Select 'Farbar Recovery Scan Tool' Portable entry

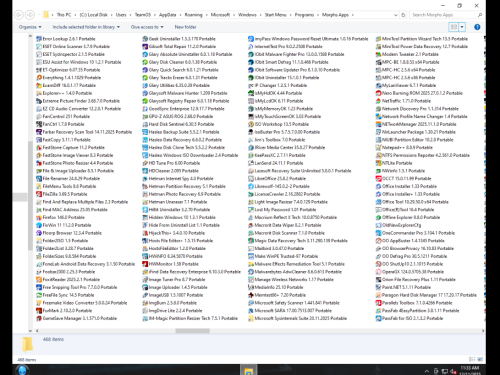pyautogui.click(x=84, y=132)
